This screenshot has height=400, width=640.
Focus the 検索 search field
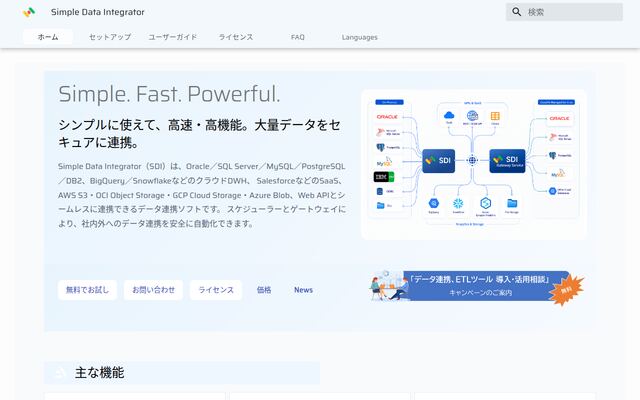point(564,12)
